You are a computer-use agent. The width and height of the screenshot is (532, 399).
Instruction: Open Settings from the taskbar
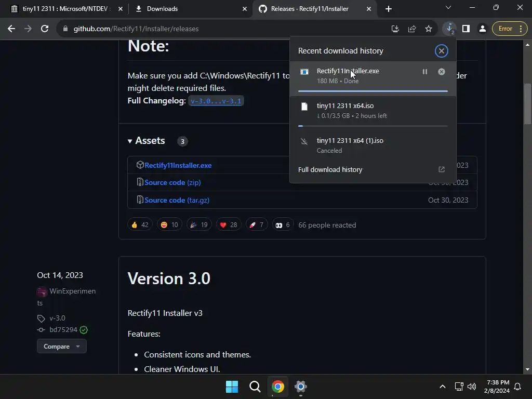[301, 387]
